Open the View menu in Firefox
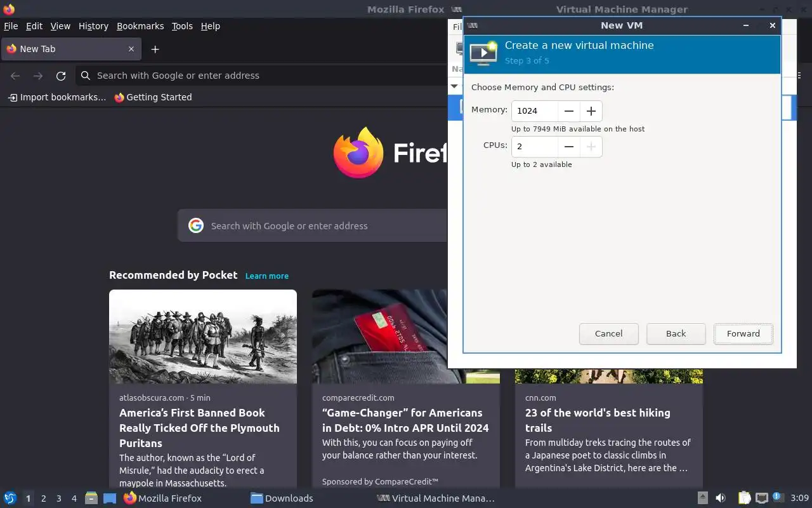 (60, 26)
